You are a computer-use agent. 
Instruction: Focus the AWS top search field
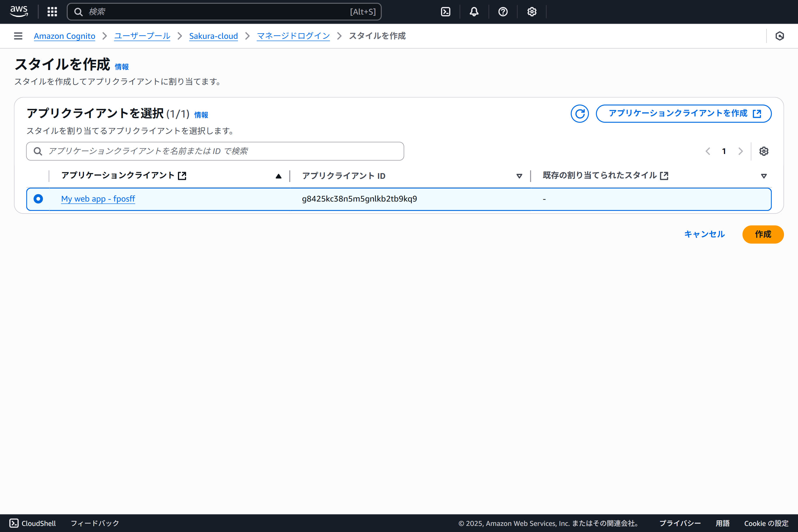[224, 12]
